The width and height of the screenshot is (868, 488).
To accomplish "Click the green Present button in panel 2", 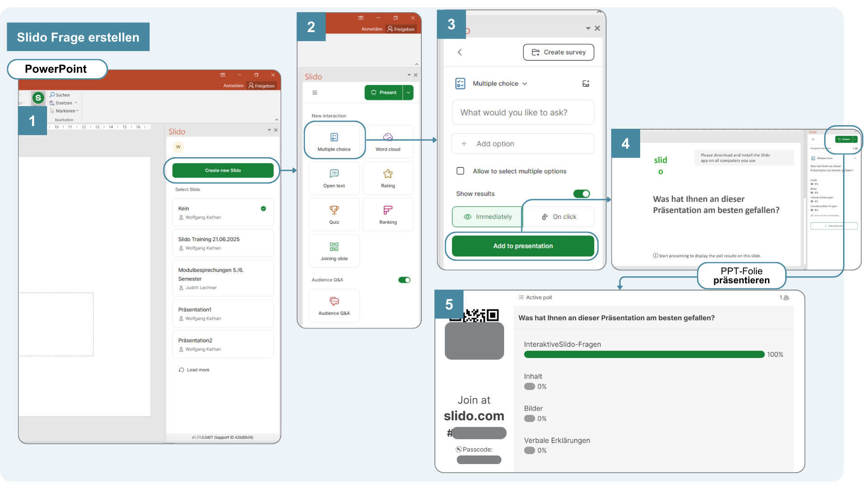I will click(x=384, y=93).
